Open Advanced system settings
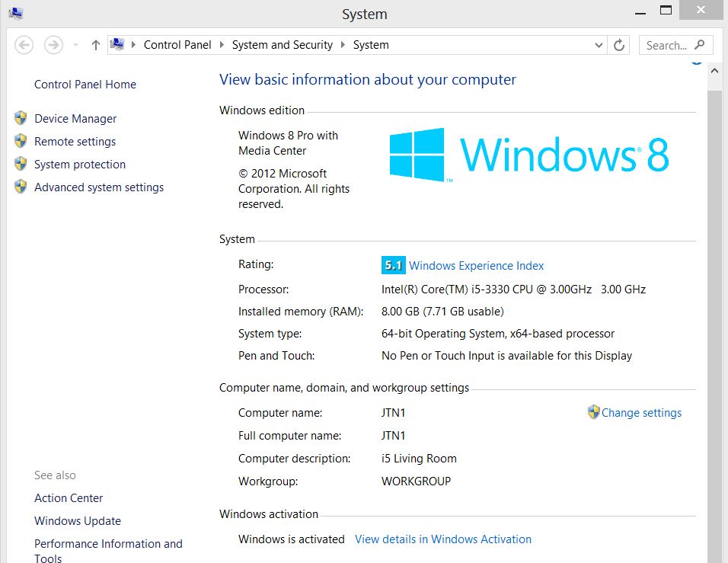This screenshot has height=563, width=728. [99, 187]
